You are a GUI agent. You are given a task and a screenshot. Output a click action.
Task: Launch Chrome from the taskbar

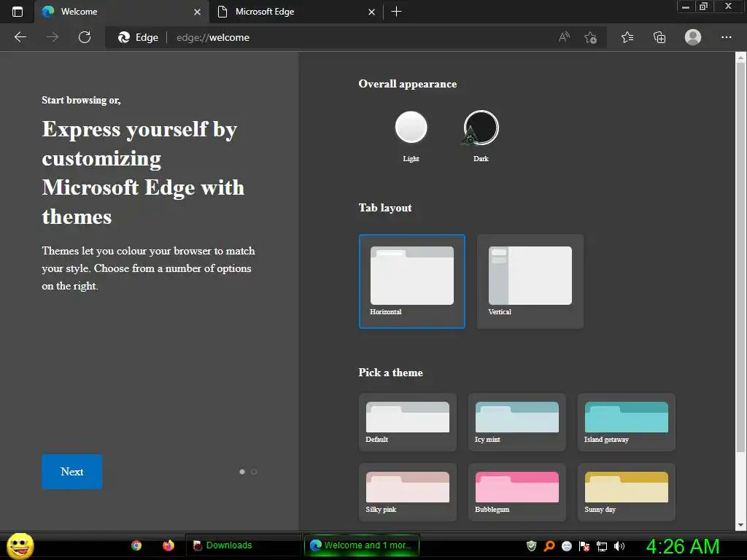pyautogui.click(x=136, y=545)
